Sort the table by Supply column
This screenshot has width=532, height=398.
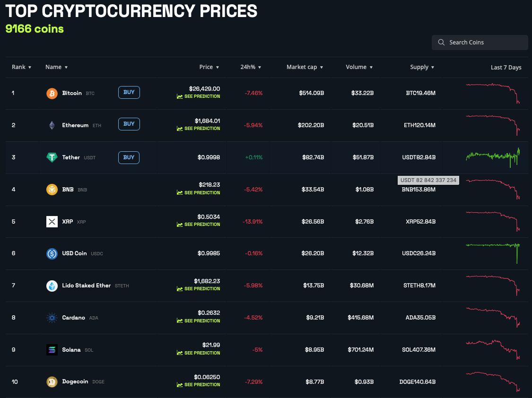[422, 67]
